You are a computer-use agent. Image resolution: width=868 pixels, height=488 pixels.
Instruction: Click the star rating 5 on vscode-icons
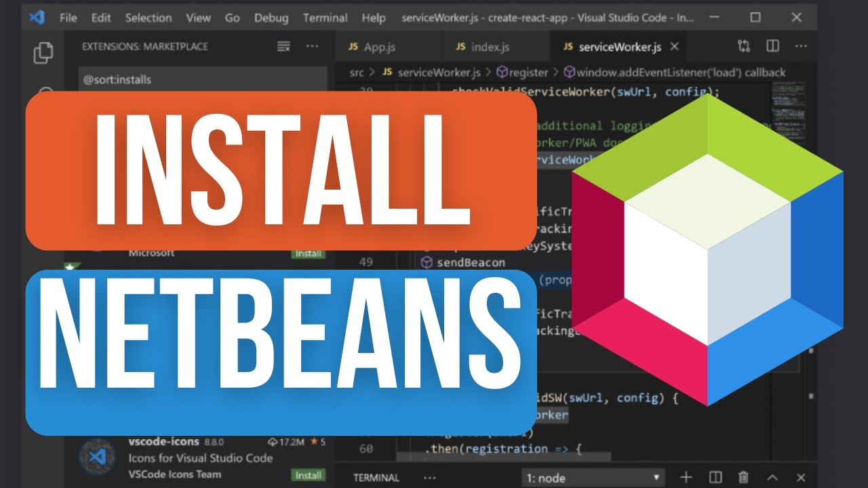(x=318, y=442)
